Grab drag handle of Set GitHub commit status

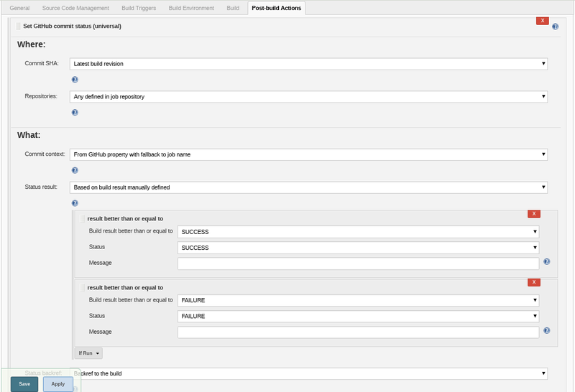coord(18,26)
